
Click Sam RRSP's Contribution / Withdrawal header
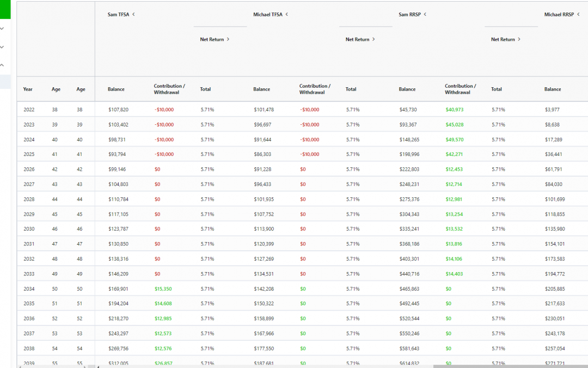(461, 89)
